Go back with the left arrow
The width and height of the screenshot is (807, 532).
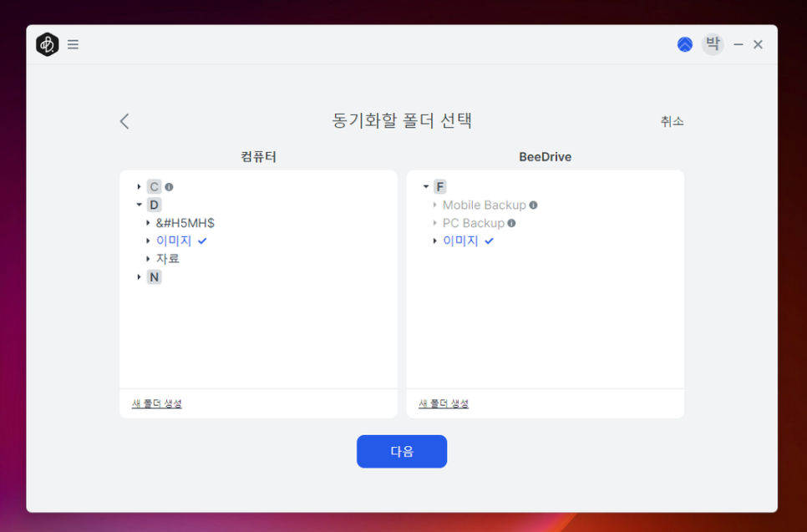click(124, 121)
